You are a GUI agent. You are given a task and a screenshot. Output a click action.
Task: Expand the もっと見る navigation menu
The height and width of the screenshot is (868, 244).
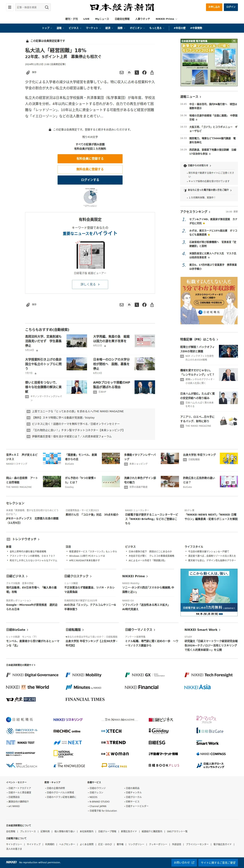click(157, 28)
